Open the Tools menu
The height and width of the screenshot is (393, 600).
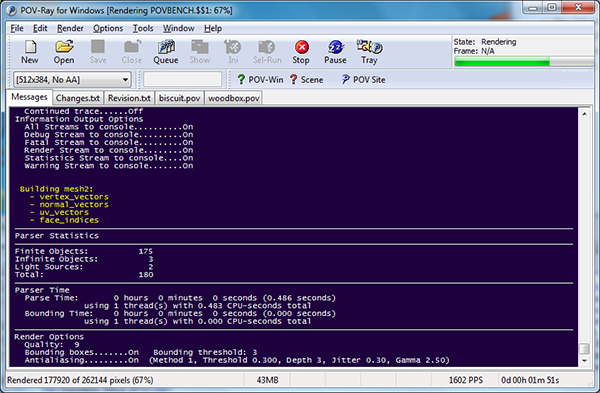click(143, 28)
